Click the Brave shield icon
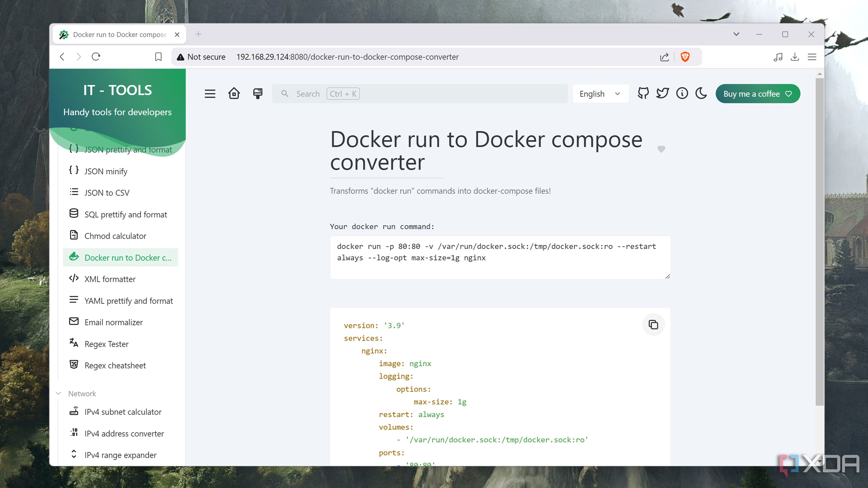 click(686, 57)
